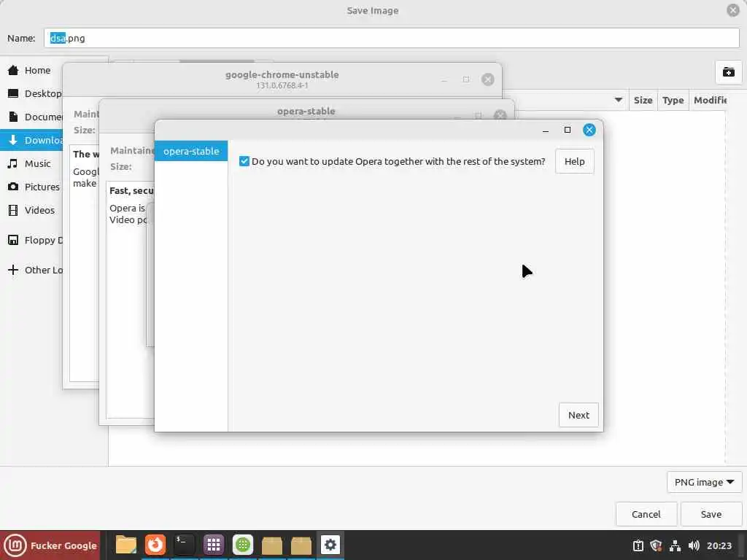Open the volume tray icon
This screenshot has height=560, width=747.
pyautogui.click(x=694, y=545)
